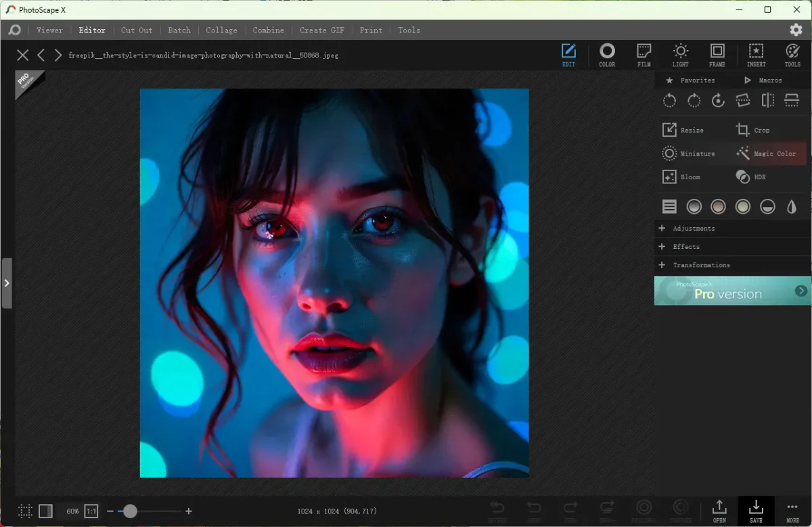This screenshot has width=812, height=527.
Task: Go to the next image
Action: [58, 55]
